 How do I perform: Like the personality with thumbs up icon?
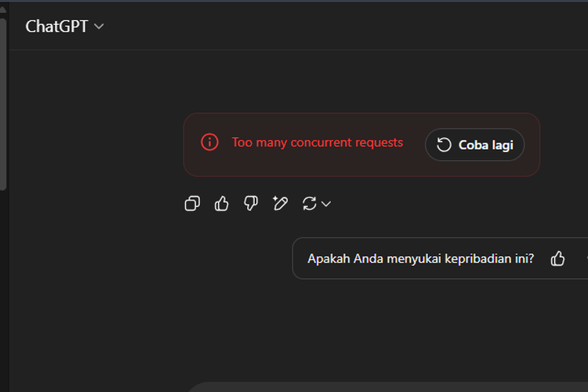coord(557,259)
